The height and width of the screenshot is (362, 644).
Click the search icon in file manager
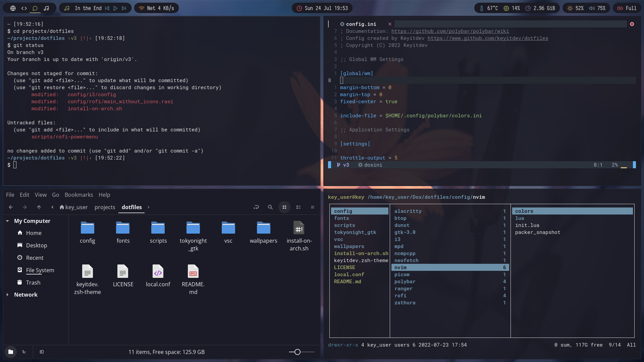coord(270,207)
